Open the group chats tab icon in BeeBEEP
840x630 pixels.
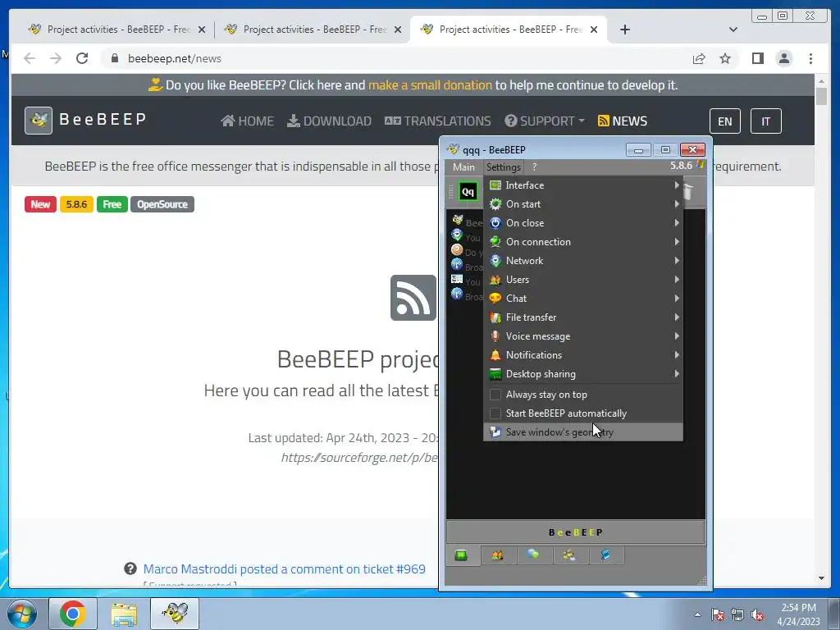point(569,555)
